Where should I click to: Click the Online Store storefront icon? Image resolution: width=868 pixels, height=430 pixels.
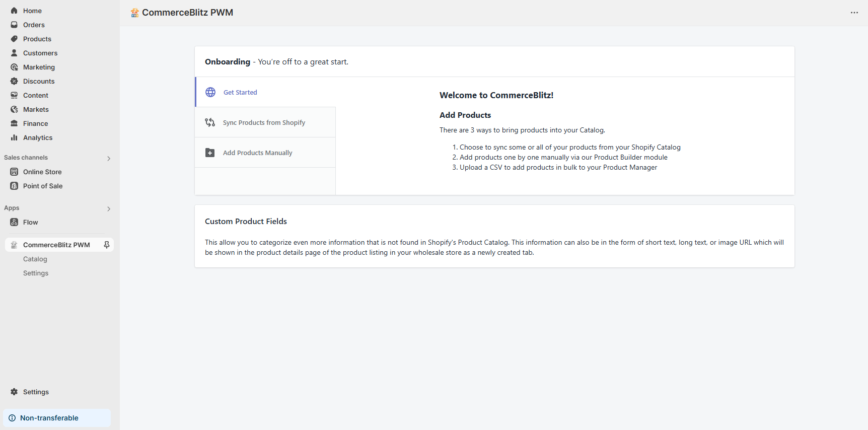tap(14, 172)
